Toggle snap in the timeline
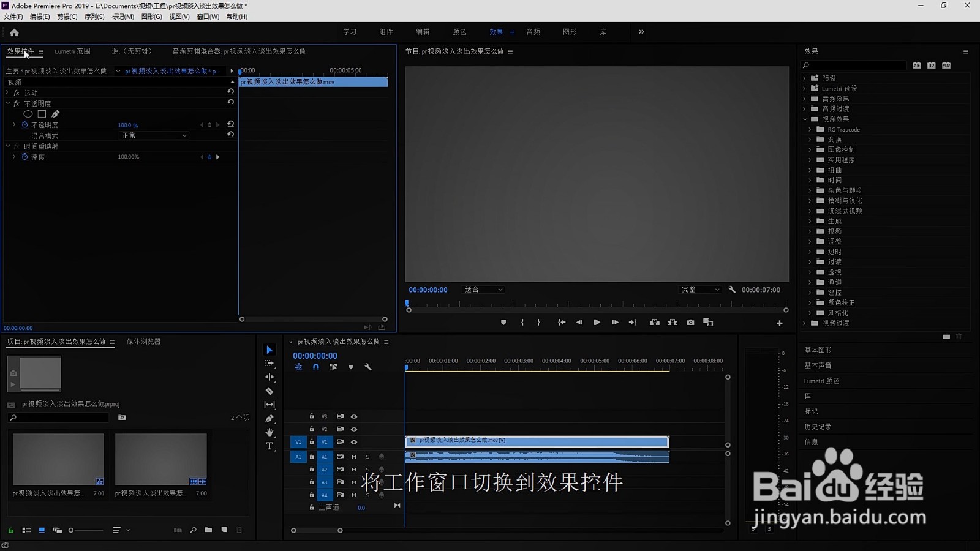 pyautogui.click(x=316, y=367)
